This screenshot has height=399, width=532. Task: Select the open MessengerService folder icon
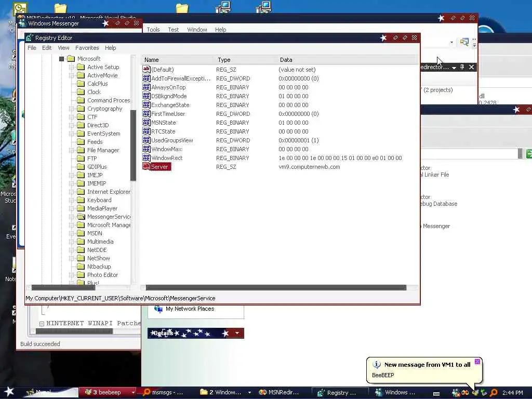pyautogui.click(x=81, y=217)
